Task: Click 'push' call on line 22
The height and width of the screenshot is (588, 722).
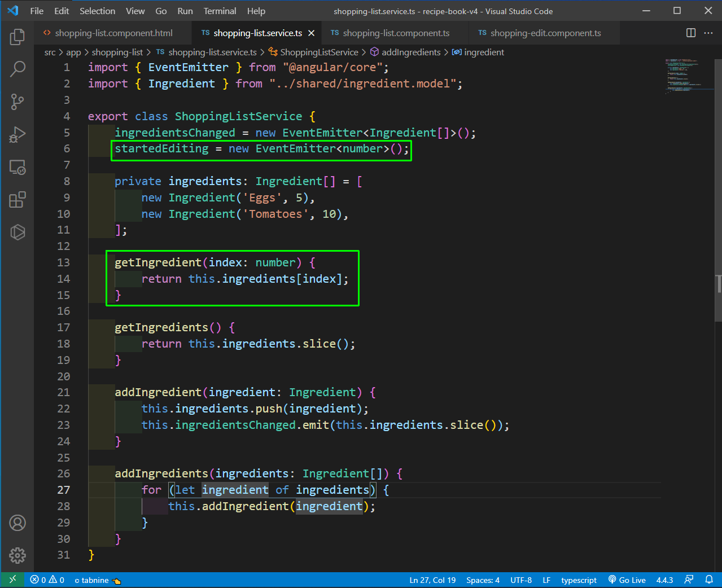Action: pos(269,409)
